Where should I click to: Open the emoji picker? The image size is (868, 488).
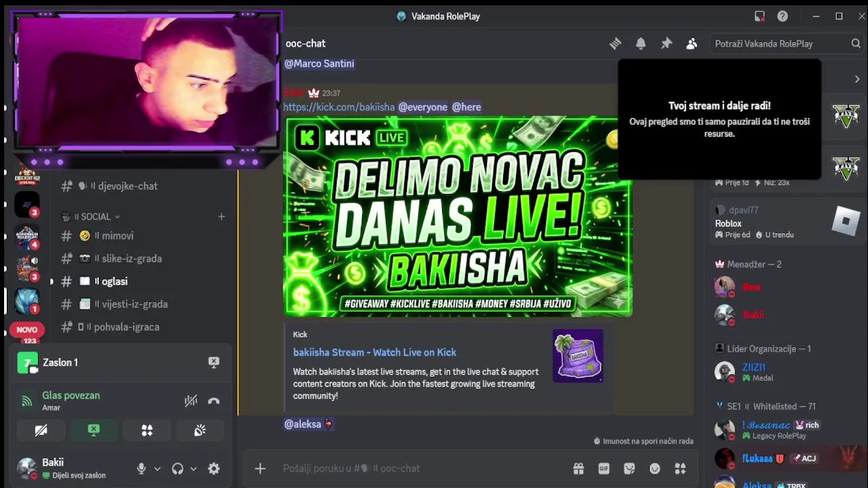tap(654, 468)
